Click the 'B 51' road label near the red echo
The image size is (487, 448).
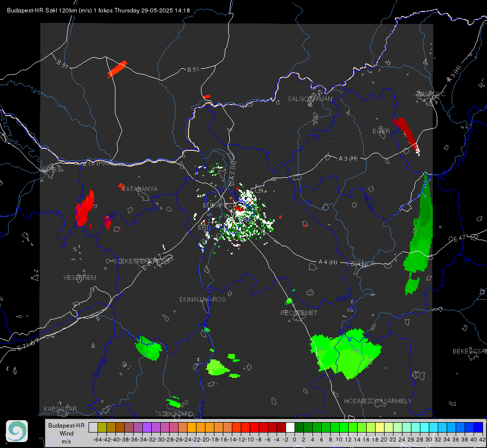[62, 64]
